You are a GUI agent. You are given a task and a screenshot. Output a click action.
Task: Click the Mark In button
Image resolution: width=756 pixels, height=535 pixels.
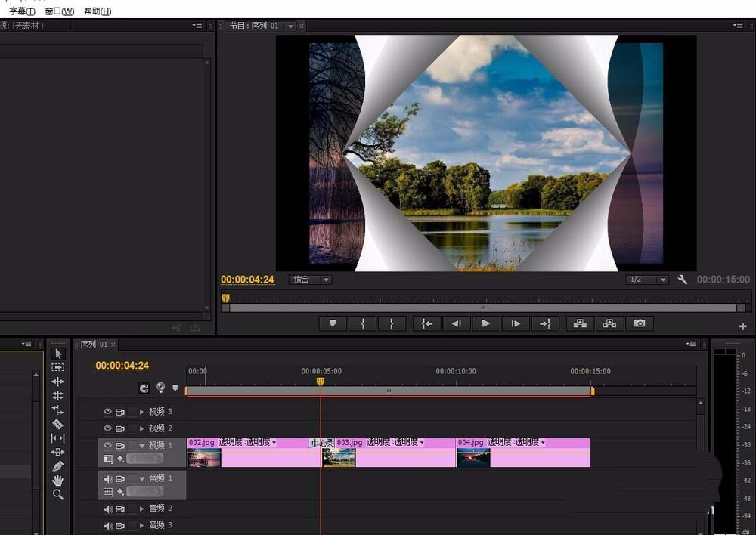[x=363, y=323]
